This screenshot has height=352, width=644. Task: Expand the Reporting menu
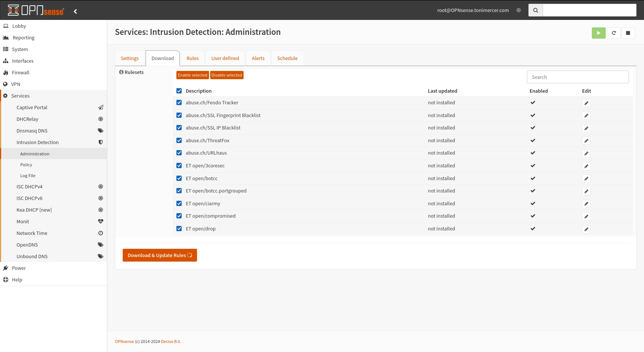[53, 38]
